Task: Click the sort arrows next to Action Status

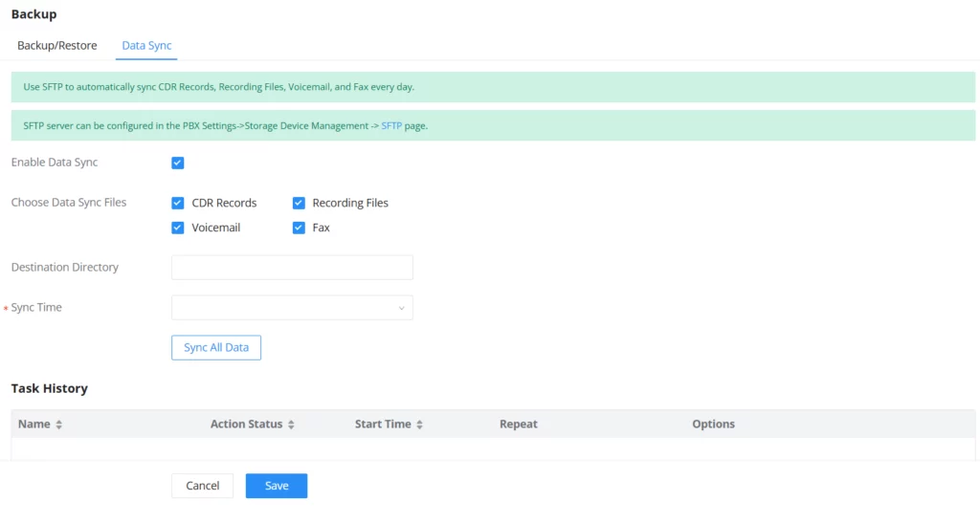Action: pos(291,425)
